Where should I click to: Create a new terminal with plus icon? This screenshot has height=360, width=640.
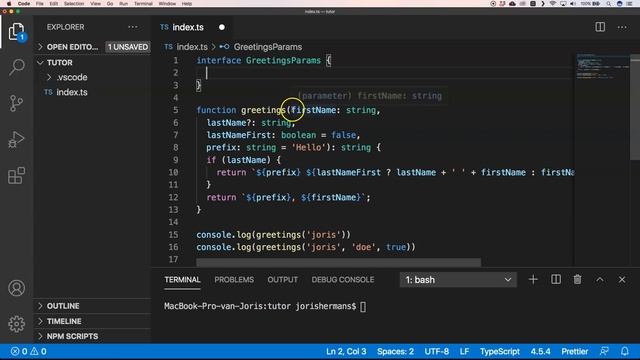click(x=533, y=280)
